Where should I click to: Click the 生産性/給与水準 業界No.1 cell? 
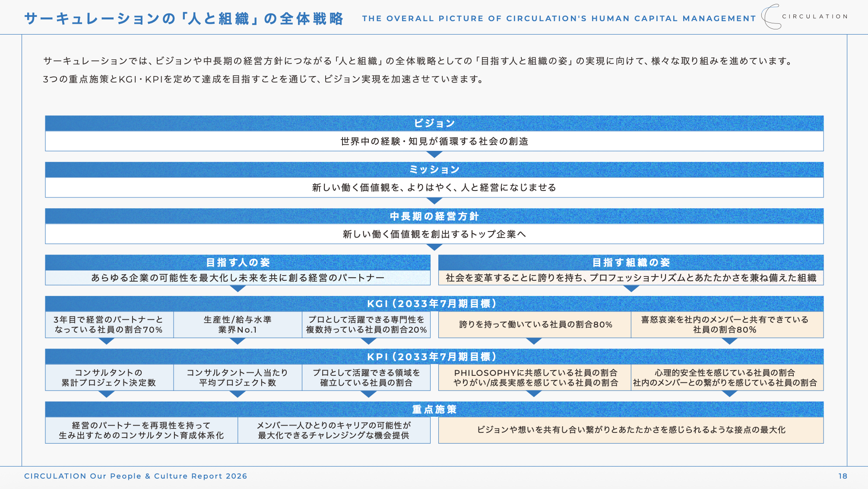pyautogui.click(x=238, y=325)
